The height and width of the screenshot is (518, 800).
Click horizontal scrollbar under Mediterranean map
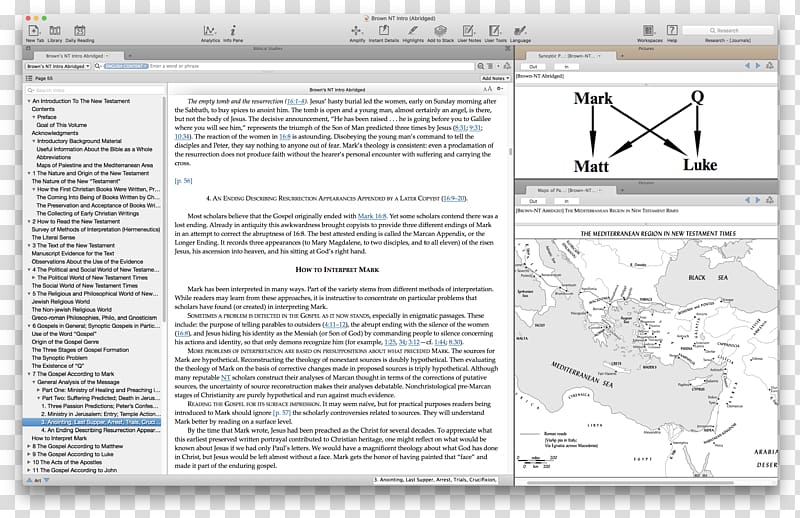click(630, 482)
